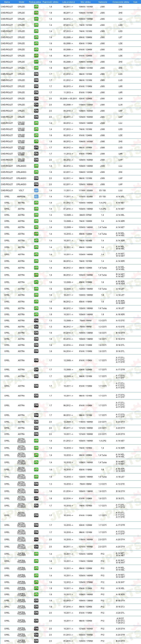This screenshot has width=141, height=644.
Task: Click the A 16 XHT engine code cell
Action: tap(120, 582)
